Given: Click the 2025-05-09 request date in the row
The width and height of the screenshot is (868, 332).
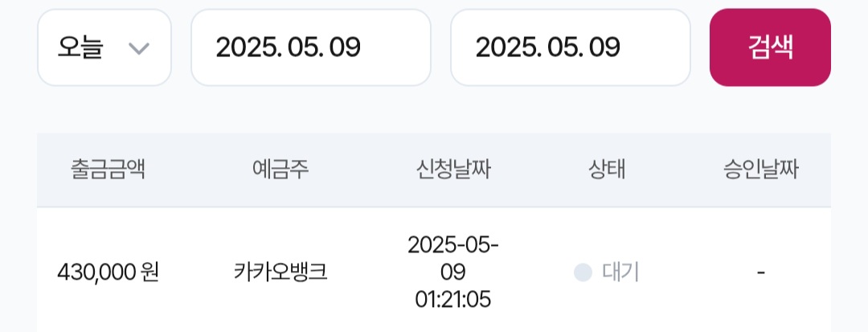Looking at the screenshot, I should point(453,244).
